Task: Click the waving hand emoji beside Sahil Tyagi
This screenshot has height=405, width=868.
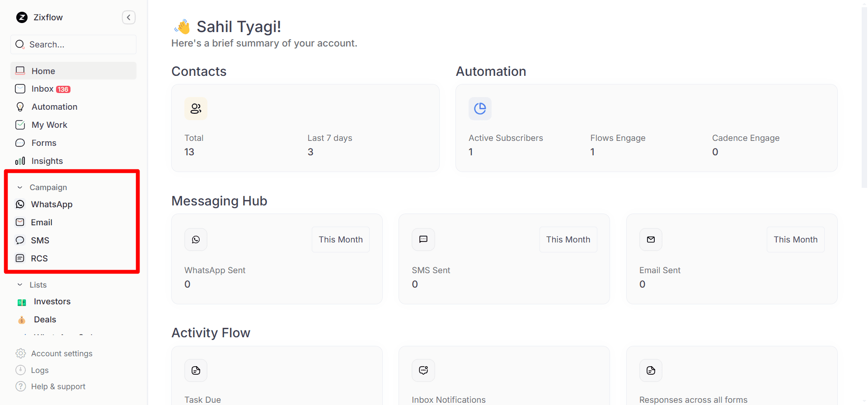Action: coord(183,27)
